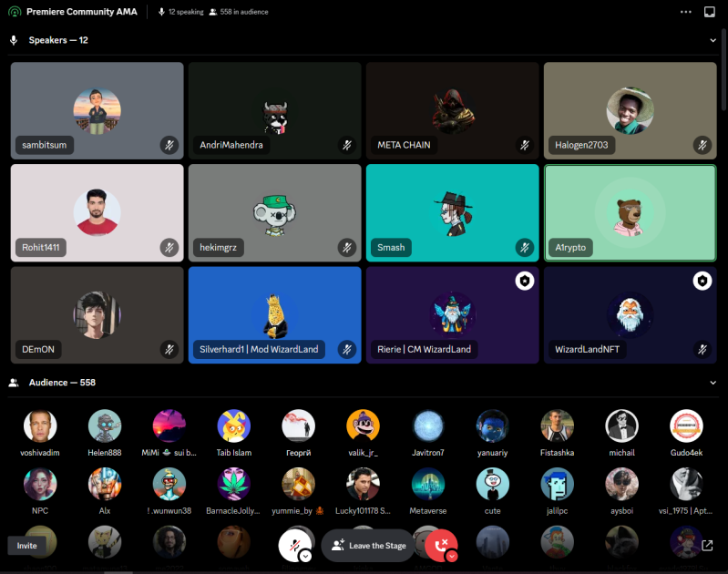This screenshot has width=728, height=574.
Task: Open Rohit1411 speaker avatar
Action: [x=97, y=212]
